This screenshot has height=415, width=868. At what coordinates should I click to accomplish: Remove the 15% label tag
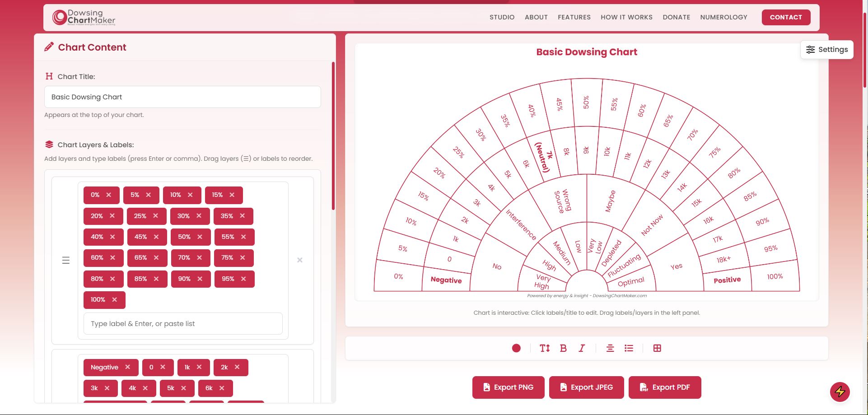pos(232,195)
